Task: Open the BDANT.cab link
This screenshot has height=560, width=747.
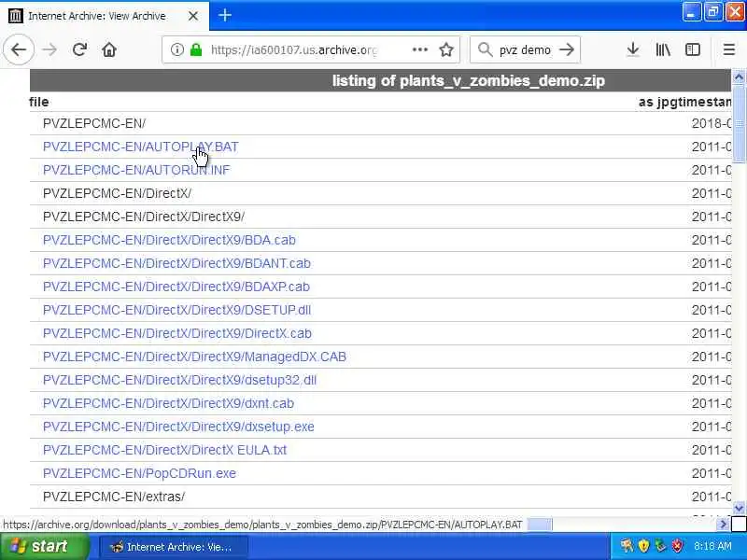Action: click(176, 263)
